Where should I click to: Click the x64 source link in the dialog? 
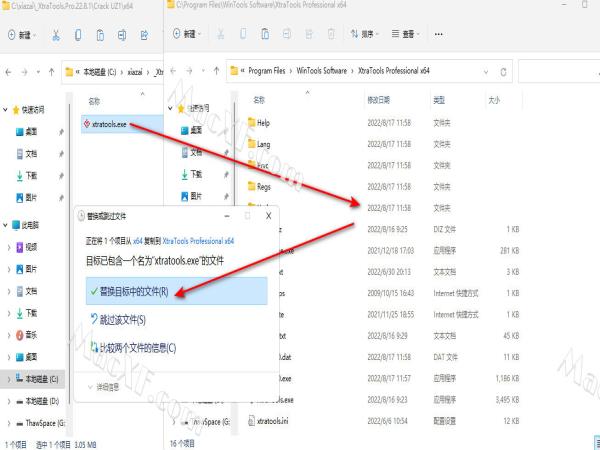138,241
